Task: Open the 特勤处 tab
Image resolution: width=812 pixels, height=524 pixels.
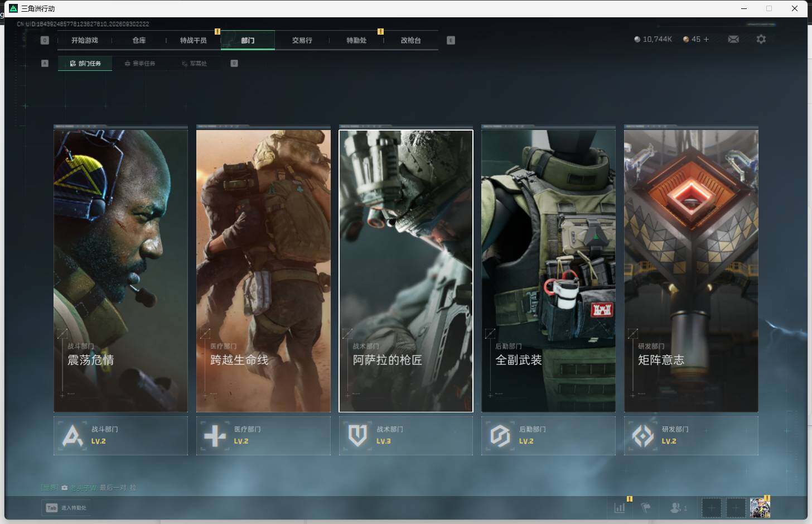Action: [x=356, y=40]
